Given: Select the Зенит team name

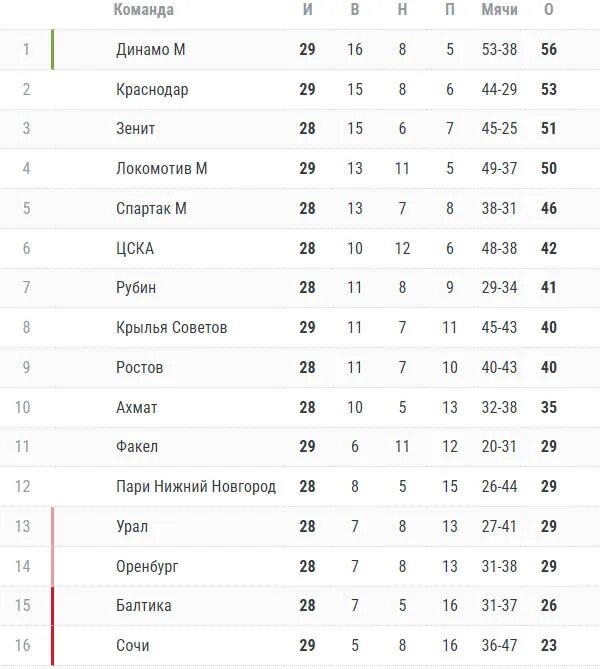Looking at the screenshot, I should point(135,128).
